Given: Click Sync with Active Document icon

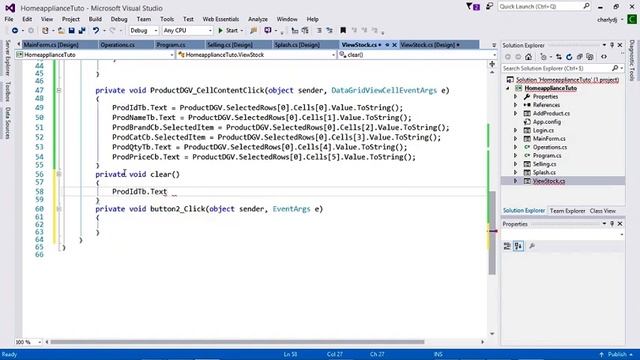Looking at the screenshot, I should pyautogui.click(x=559, y=57).
